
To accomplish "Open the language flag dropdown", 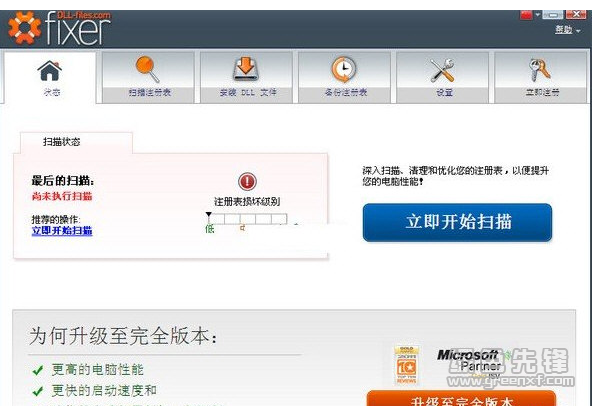I will click(x=530, y=15).
